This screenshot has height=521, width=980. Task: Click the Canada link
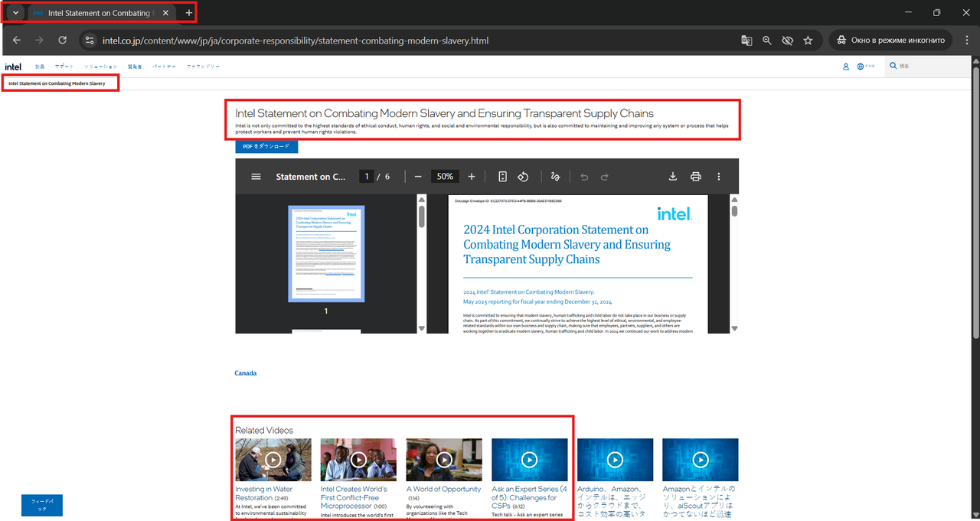[x=245, y=373]
